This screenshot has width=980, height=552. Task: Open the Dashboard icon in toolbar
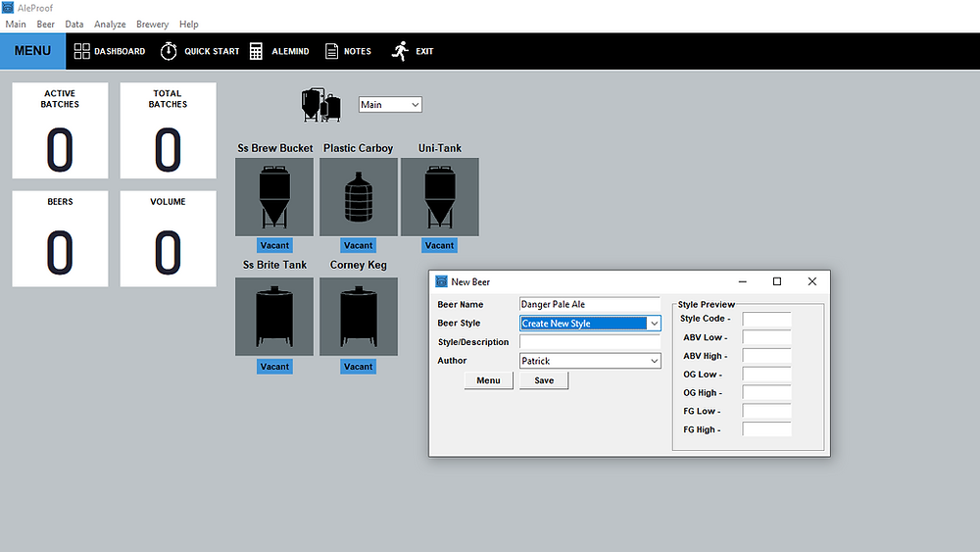tap(82, 51)
